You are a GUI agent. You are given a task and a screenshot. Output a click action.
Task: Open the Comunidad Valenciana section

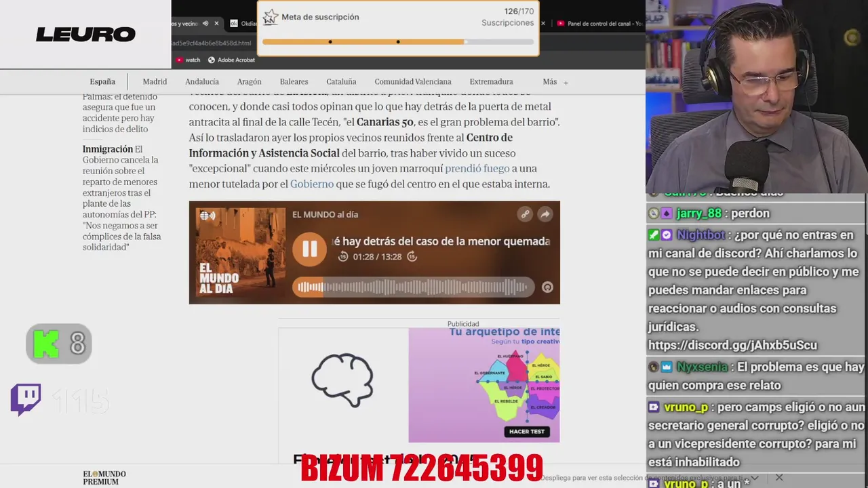(x=413, y=81)
